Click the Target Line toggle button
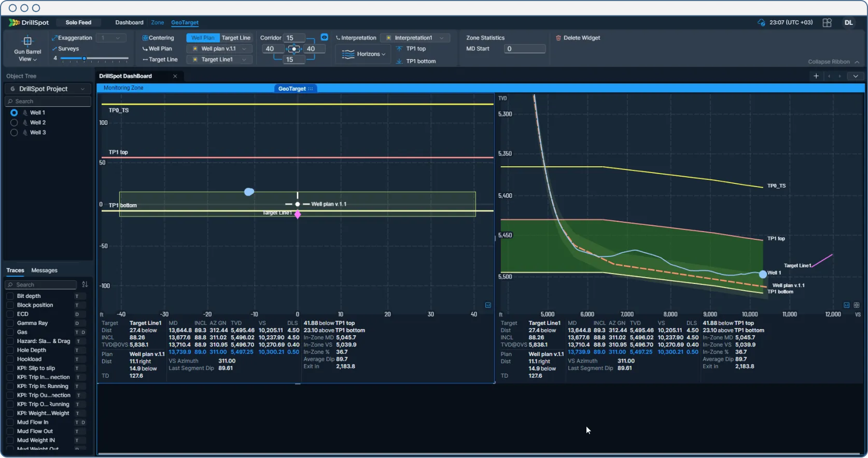Viewport: 868px width, 458px height. pyautogui.click(x=236, y=38)
